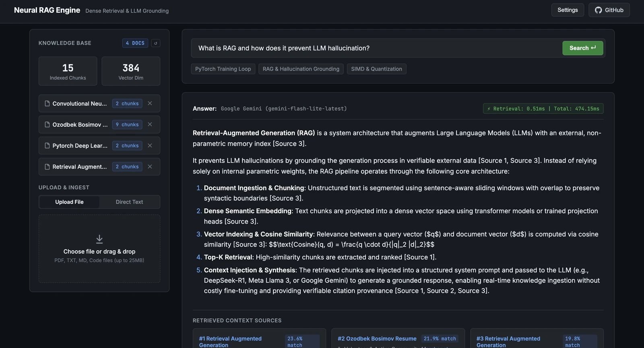Image resolution: width=644 pixels, height=348 pixels.
Task: Click the file icon beside Pytorch Deep Lear...
Action: tap(47, 145)
